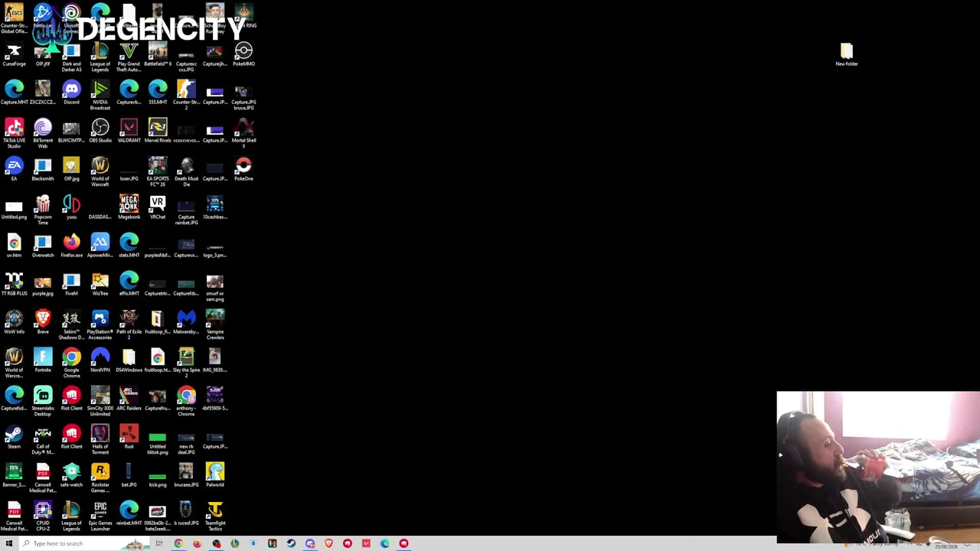
Task: Open the Windows Start menu
Action: (9, 543)
